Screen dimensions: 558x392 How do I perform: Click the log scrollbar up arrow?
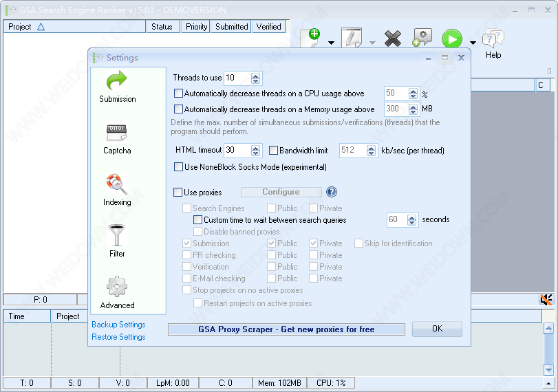click(548, 328)
